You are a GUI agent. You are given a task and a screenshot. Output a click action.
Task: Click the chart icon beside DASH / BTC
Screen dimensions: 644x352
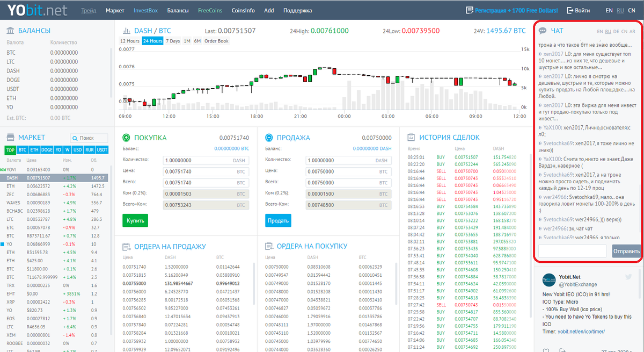(127, 31)
